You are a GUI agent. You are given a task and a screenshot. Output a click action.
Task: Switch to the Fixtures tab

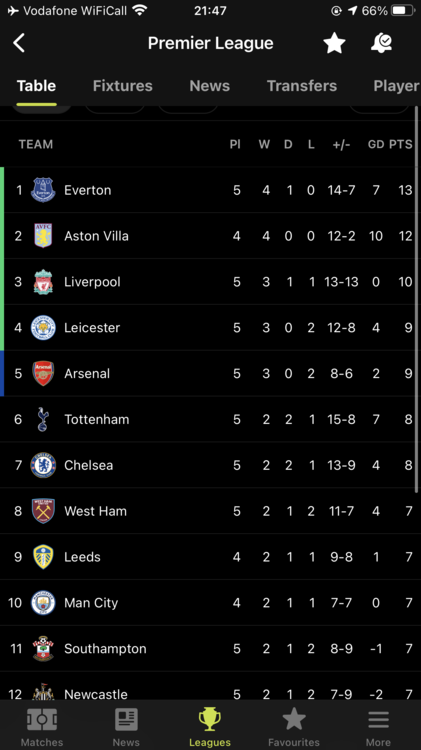point(122,86)
